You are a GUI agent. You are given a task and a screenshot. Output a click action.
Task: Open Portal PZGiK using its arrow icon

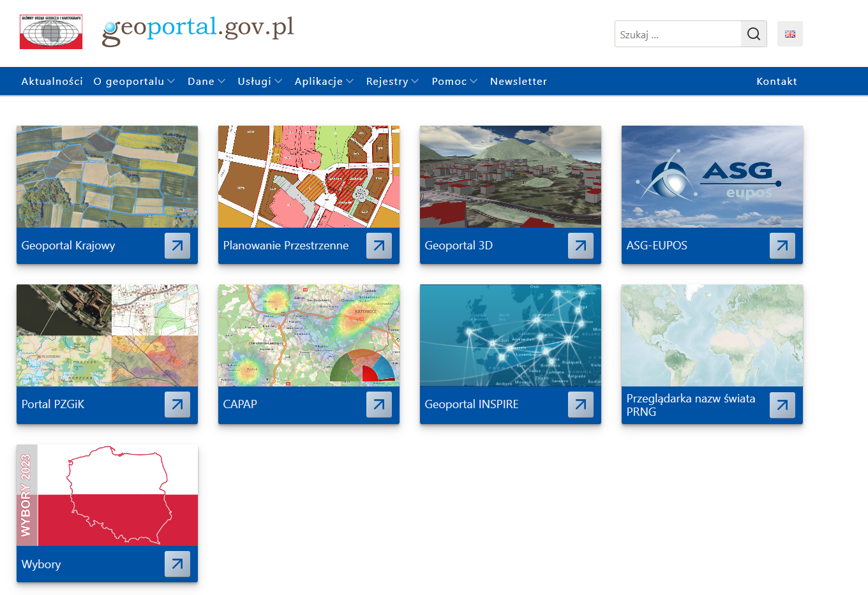(177, 404)
